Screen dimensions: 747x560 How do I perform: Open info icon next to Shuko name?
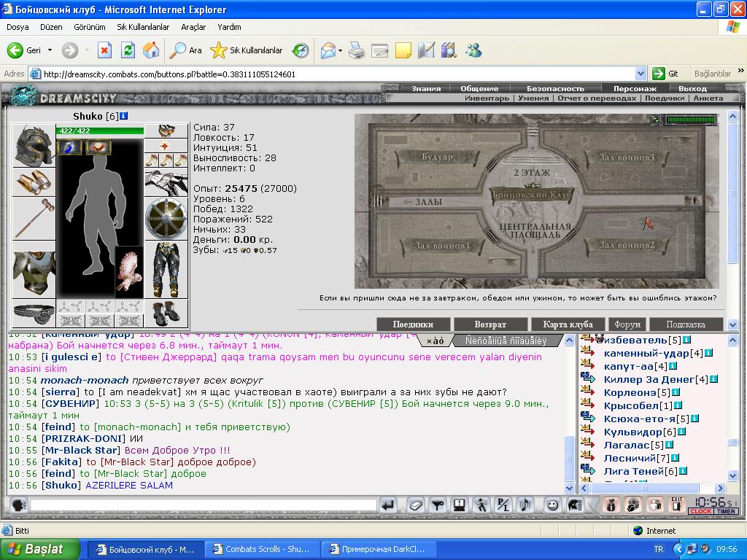124,116
